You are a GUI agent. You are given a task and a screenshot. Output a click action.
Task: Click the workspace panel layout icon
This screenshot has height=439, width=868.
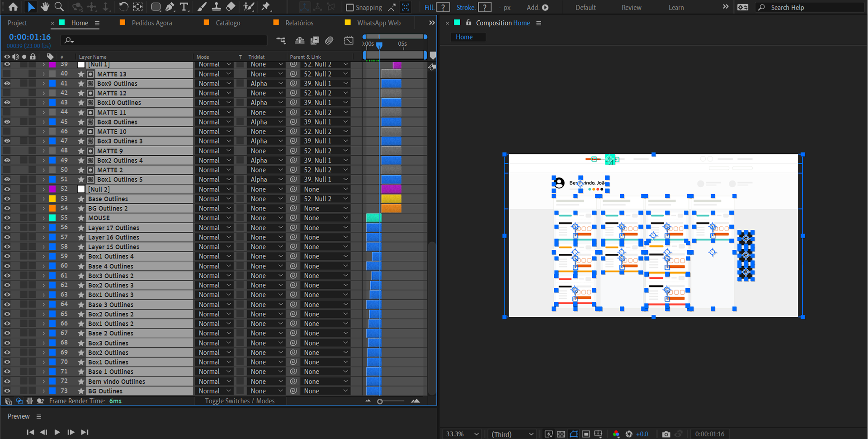coord(743,7)
